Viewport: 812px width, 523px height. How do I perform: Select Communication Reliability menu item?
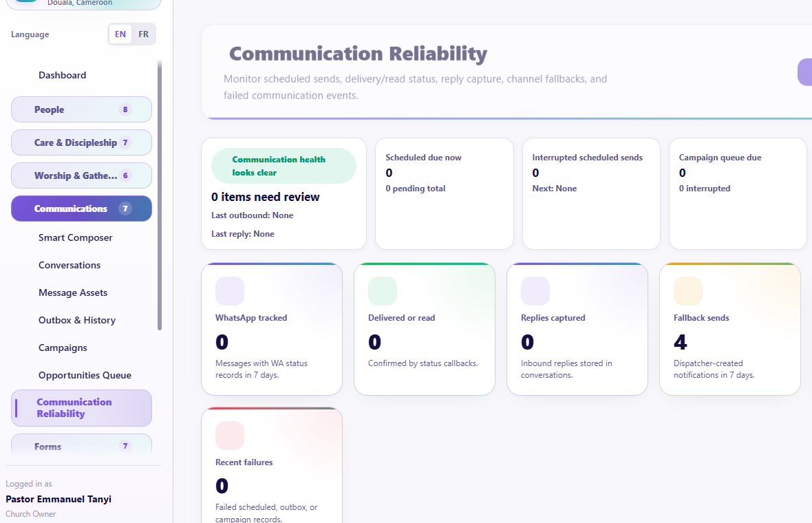81,408
